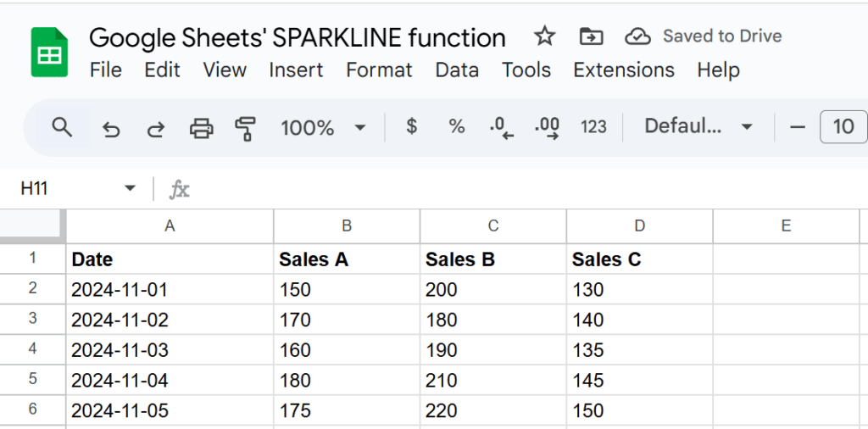Open the Data menu
This screenshot has height=429, width=868.
[x=457, y=70]
